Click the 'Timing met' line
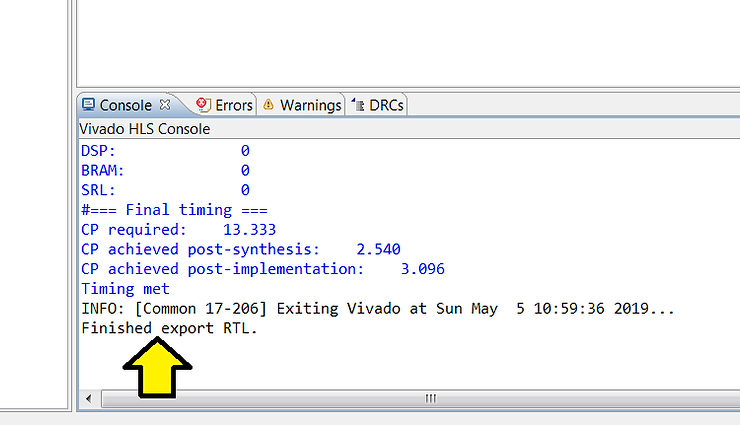Viewport: 740px width, 425px height. [x=126, y=289]
